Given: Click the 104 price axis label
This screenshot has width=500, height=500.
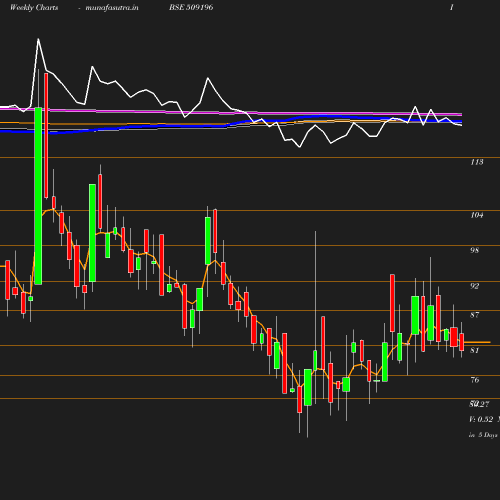Looking at the screenshot, I should coord(477,215).
